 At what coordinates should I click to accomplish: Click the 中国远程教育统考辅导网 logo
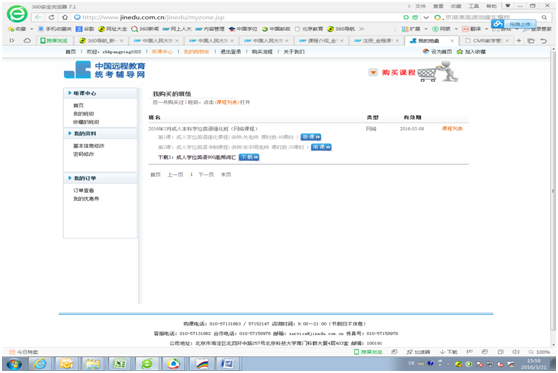[105, 70]
